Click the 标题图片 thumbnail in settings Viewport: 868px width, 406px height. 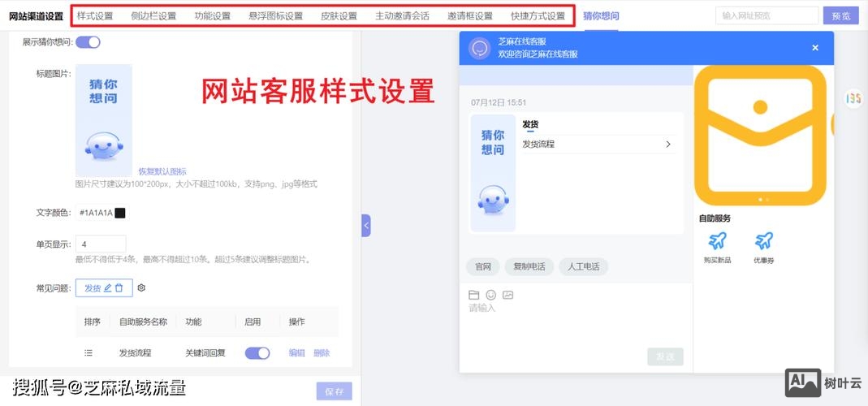point(103,120)
